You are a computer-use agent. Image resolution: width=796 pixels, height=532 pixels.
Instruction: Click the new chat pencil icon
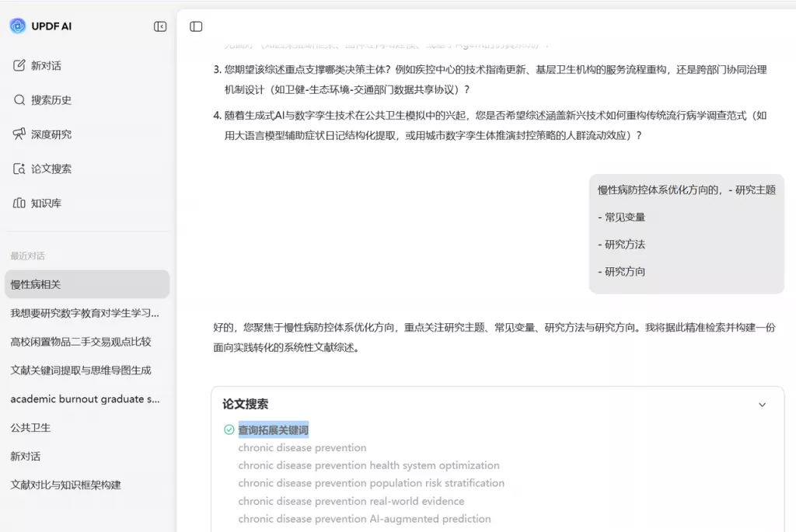pyautogui.click(x=19, y=66)
